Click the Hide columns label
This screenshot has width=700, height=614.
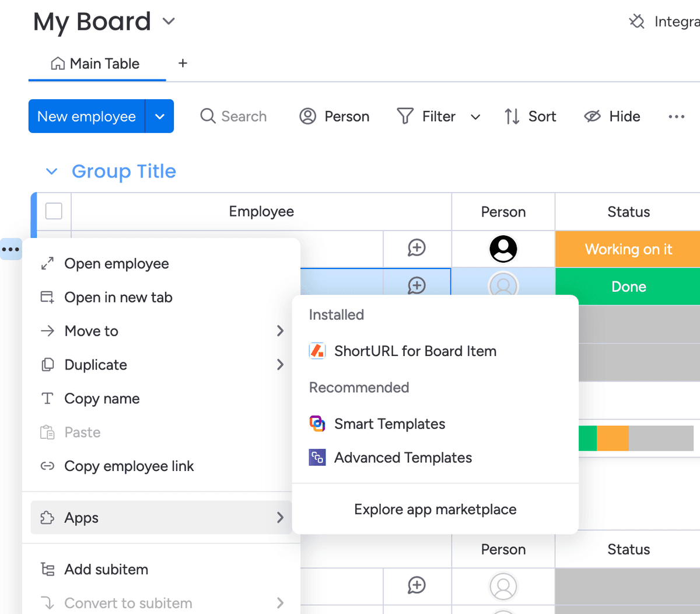pos(625,116)
